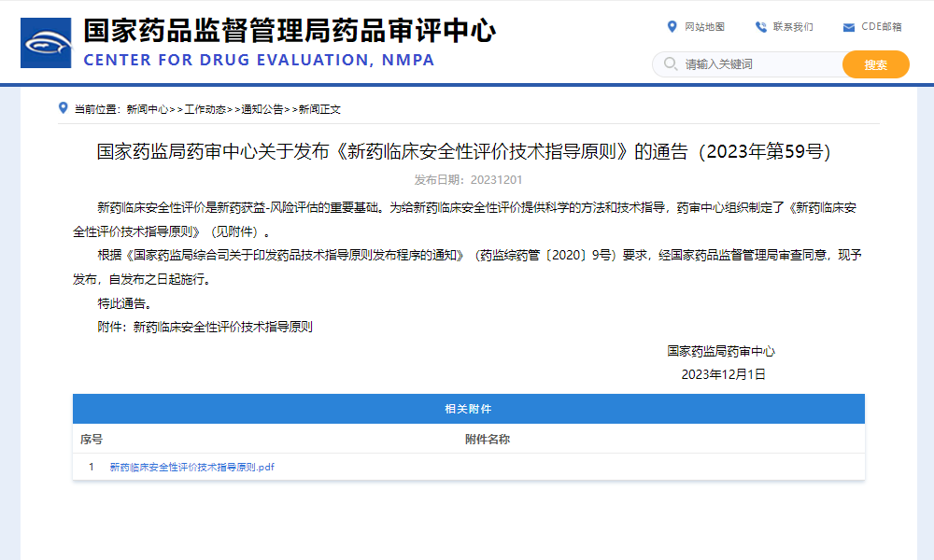This screenshot has height=560, width=934.
Task: Go to 新闻中心 in breadcrumb
Action: pos(148,109)
